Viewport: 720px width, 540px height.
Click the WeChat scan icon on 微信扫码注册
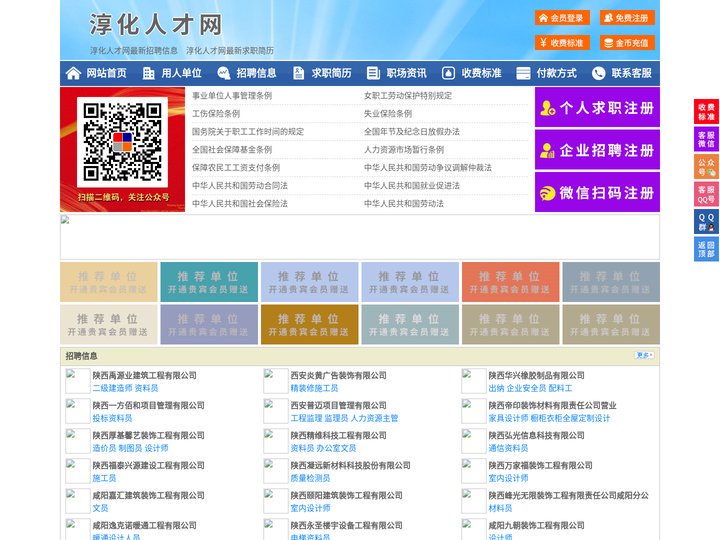pyautogui.click(x=547, y=193)
